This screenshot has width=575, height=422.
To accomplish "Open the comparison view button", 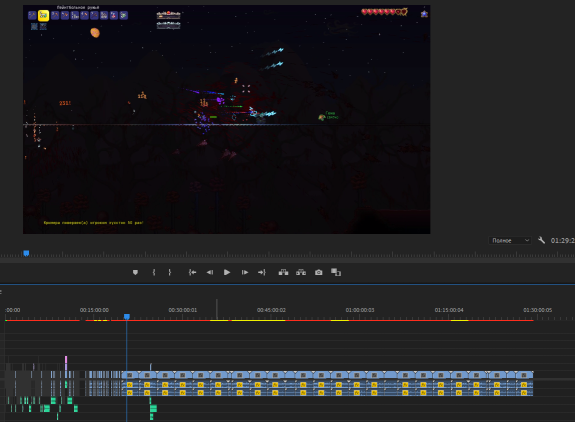I will (336, 272).
